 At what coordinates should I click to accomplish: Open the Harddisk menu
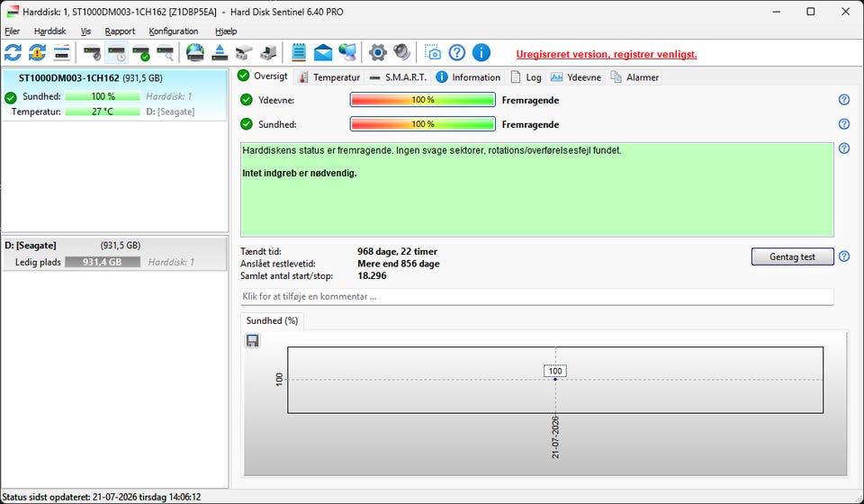(x=49, y=31)
